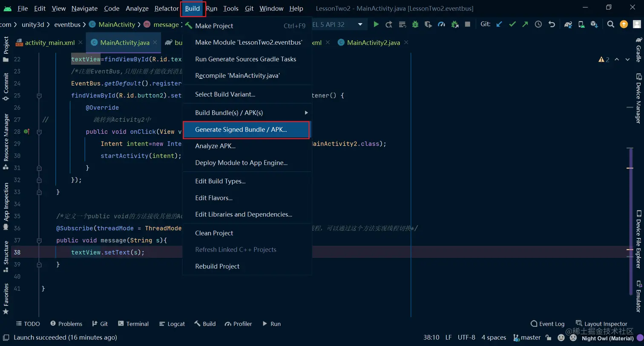644x346 pixels.
Task: Open Problems tool window
Action: (x=66, y=324)
